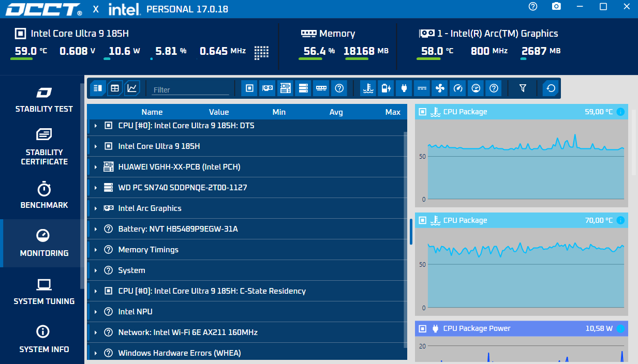Click GPU card icon beside Intel(R) Arc(TM) Graphics
The image size is (638, 364).
[426, 33]
